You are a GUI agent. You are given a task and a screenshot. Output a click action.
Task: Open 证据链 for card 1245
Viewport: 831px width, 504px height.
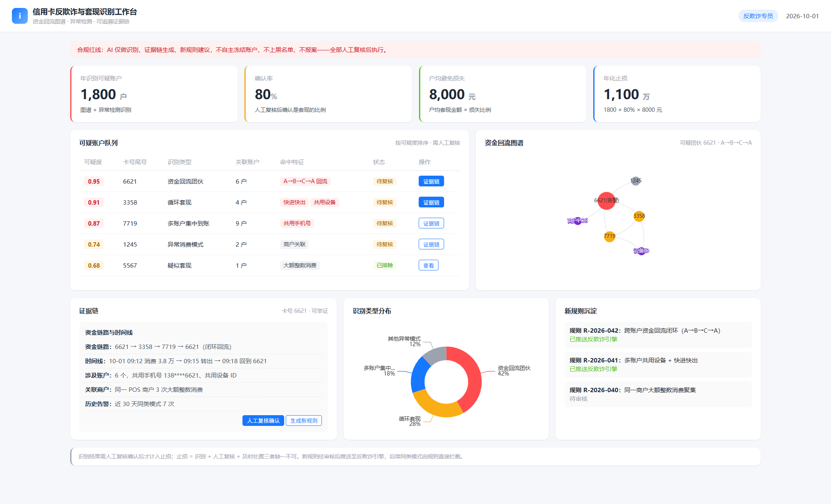(431, 244)
